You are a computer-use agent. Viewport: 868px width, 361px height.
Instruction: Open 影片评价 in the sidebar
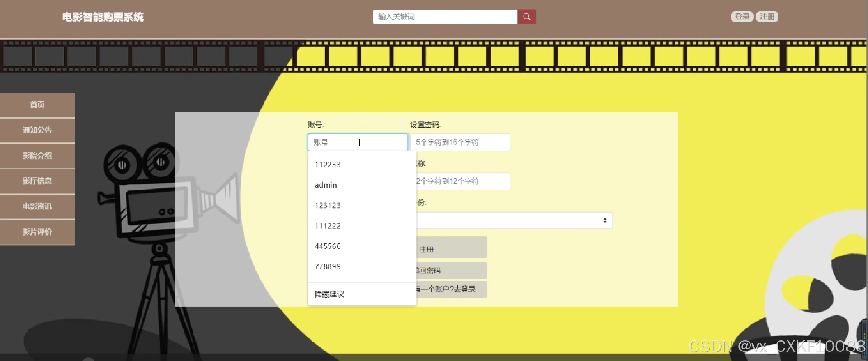coord(38,232)
